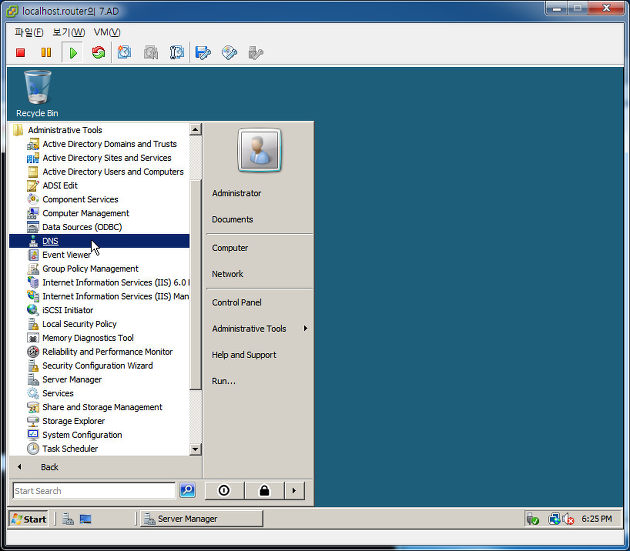
Task: Open System Configuration
Action: pos(99,435)
